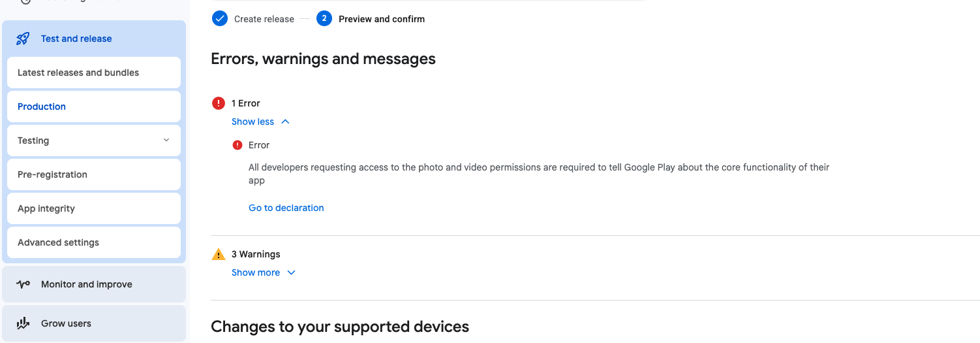Select the Preview and confirm step label
This screenshot has height=343, width=980.
tap(382, 19)
